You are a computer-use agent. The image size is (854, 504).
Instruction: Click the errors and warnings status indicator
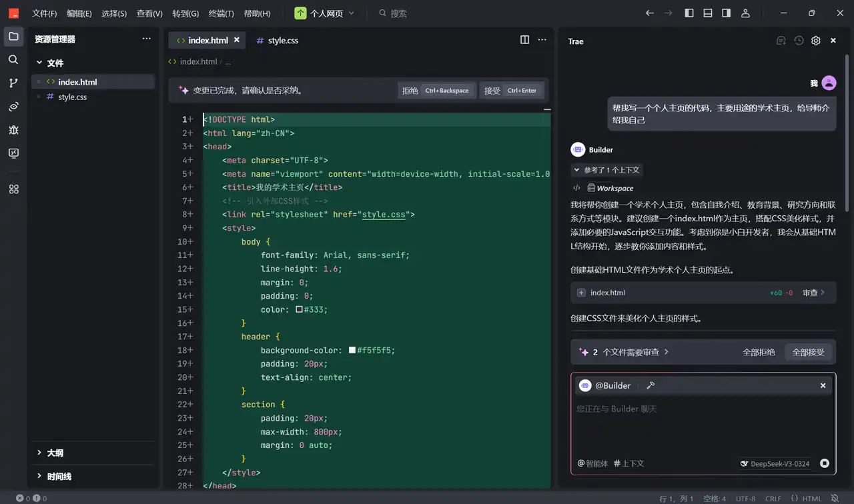point(31,499)
